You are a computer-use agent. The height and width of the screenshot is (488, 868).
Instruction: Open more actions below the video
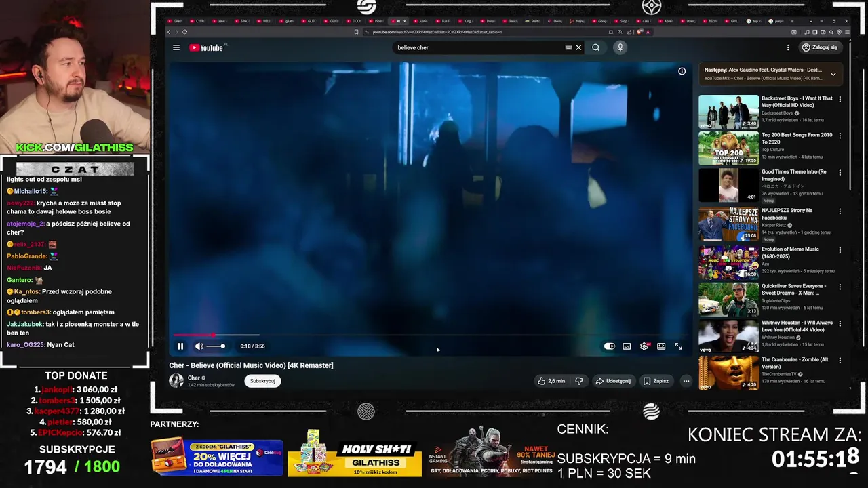pyautogui.click(x=686, y=381)
